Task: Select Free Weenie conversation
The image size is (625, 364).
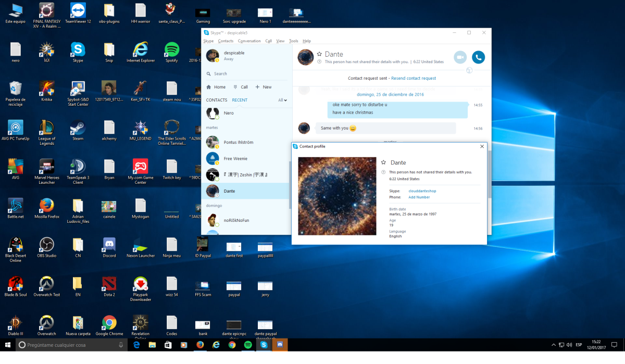Action: pyautogui.click(x=245, y=158)
